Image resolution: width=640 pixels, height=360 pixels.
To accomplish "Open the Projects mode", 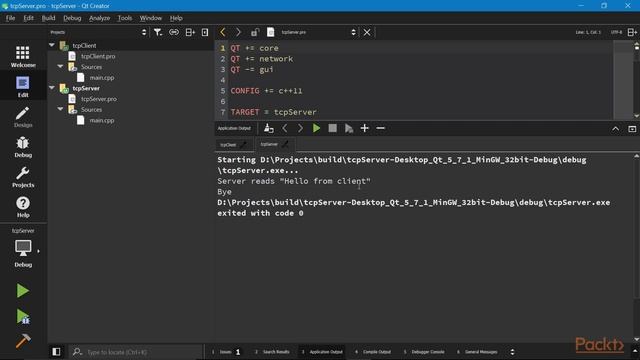I will [x=23, y=177].
